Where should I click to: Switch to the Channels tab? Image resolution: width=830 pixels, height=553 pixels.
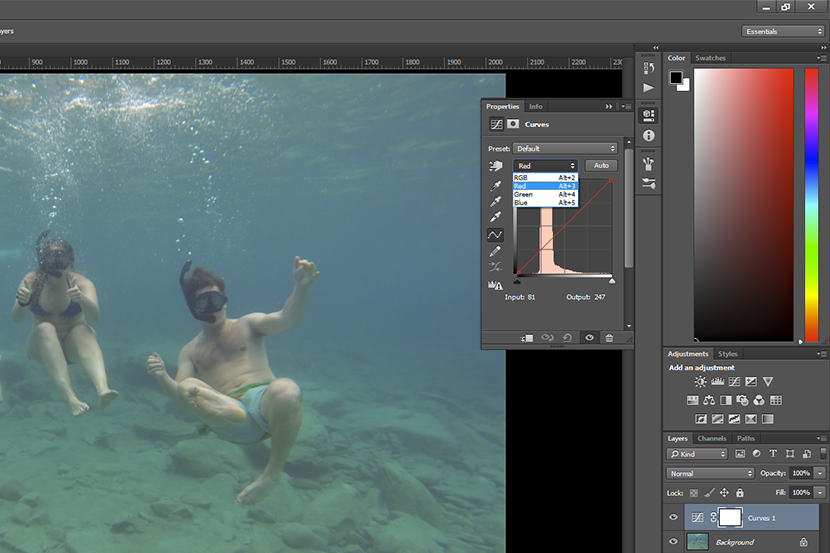pos(711,438)
